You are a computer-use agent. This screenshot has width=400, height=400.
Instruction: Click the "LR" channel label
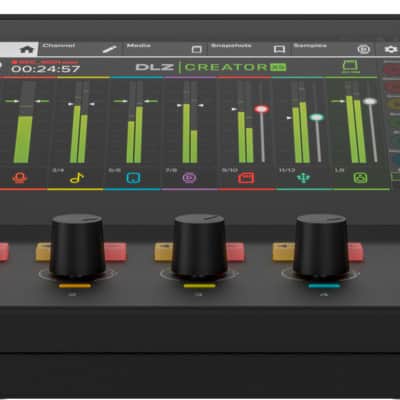(x=339, y=170)
